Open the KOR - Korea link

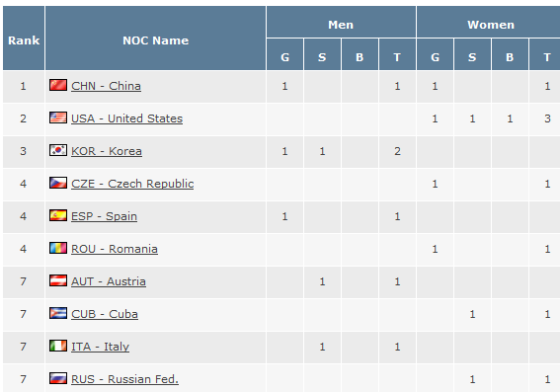click(107, 151)
